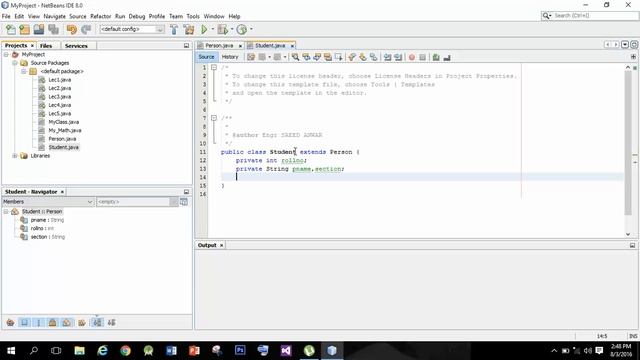The width and height of the screenshot is (640, 360).
Task: Select the Source view button
Action: point(206,57)
